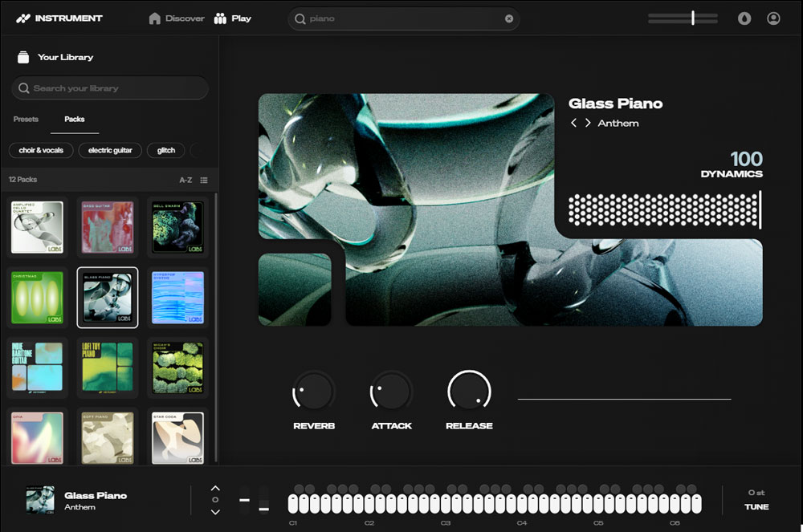This screenshot has height=532, width=803.
Task: Go to next Glass Piano preset
Action: [x=588, y=124]
